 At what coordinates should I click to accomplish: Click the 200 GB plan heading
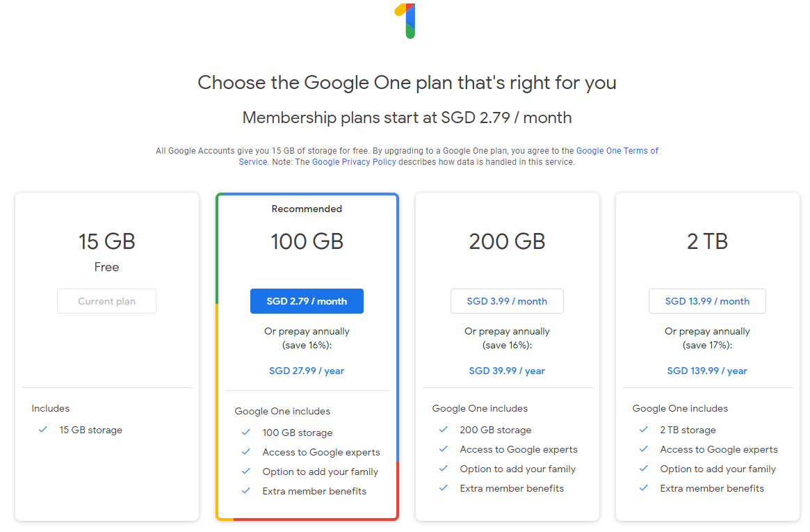pyautogui.click(x=507, y=241)
